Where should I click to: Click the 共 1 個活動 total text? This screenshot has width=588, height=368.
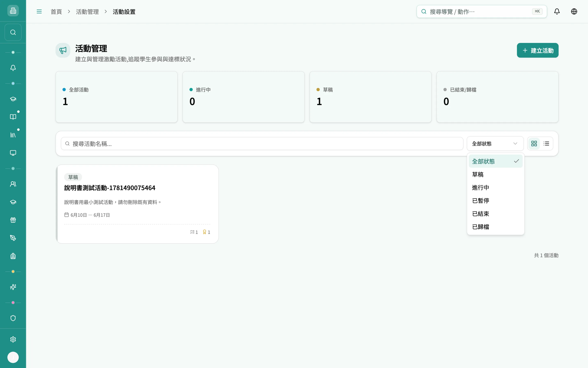click(546, 255)
